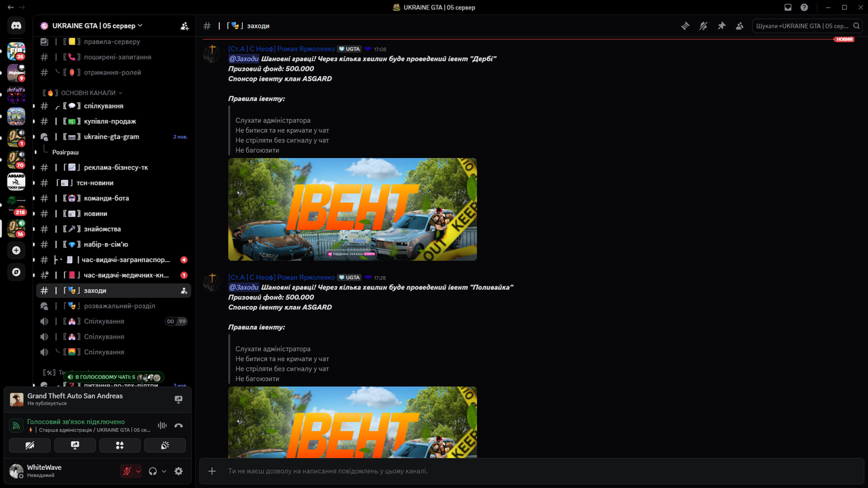Open WhiteWave user profile panel
Screen dimensions: 868x488
pyautogui.click(x=62, y=471)
